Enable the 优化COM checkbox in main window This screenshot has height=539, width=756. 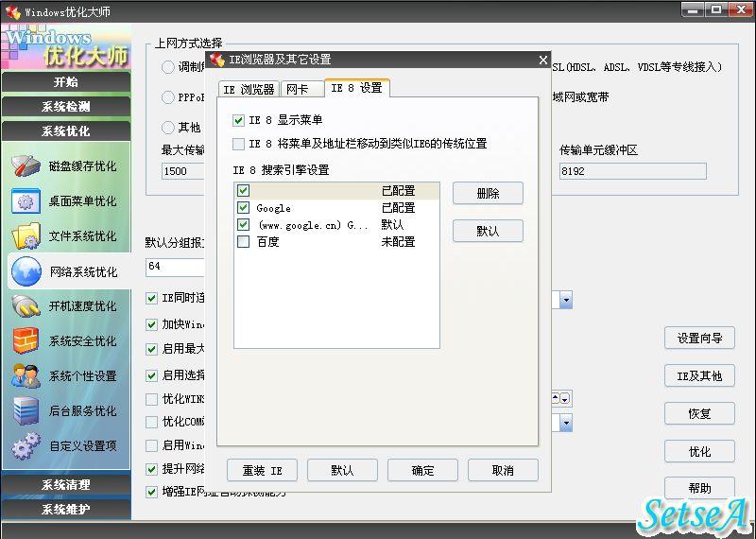coord(151,422)
